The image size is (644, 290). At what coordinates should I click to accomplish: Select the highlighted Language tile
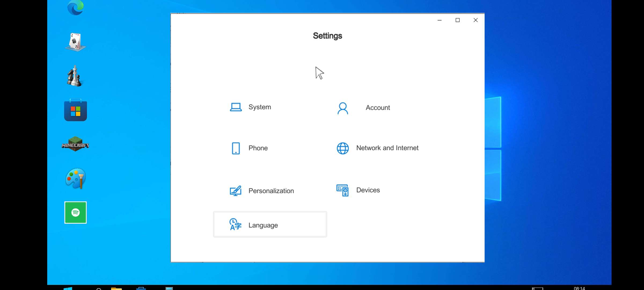coord(270,225)
